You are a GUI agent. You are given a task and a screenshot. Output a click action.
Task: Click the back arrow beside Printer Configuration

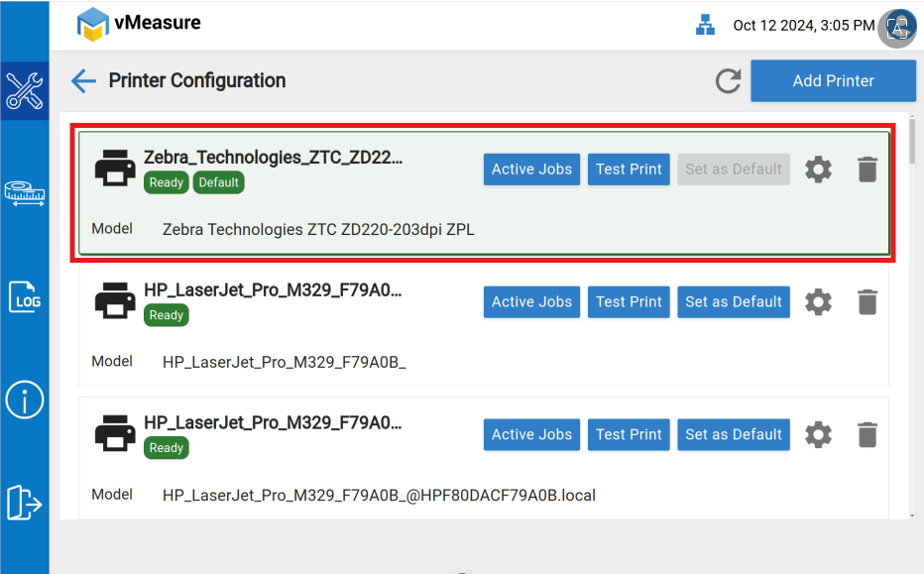click(x=83, y=81)
